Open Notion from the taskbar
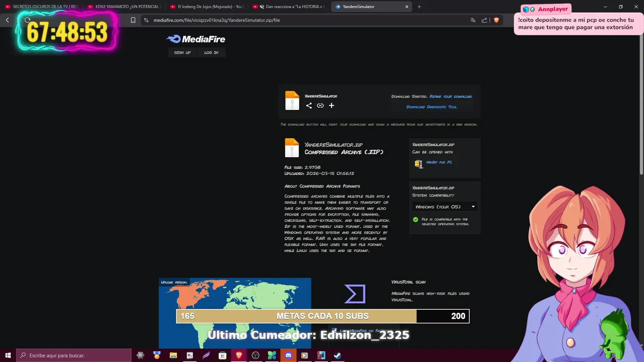 [190, 355]
